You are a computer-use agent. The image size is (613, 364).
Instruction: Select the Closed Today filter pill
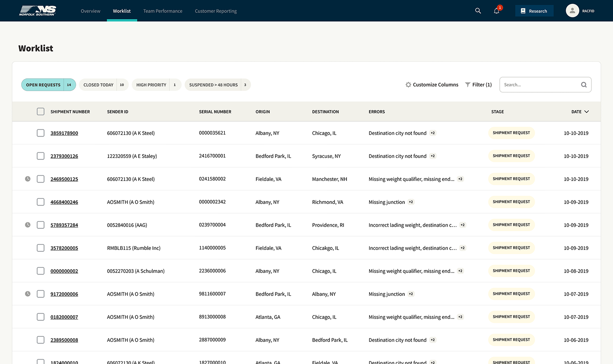tap(104, 85)
